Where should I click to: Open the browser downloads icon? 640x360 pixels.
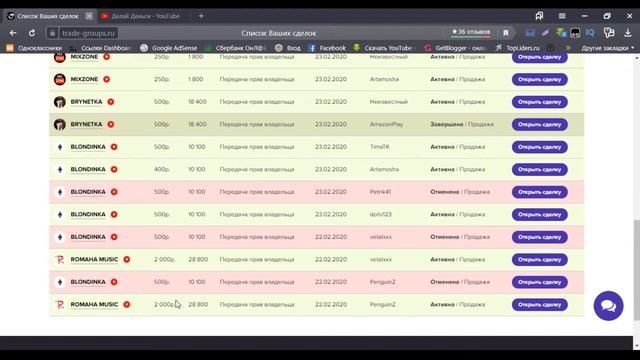tap(627, 33)
